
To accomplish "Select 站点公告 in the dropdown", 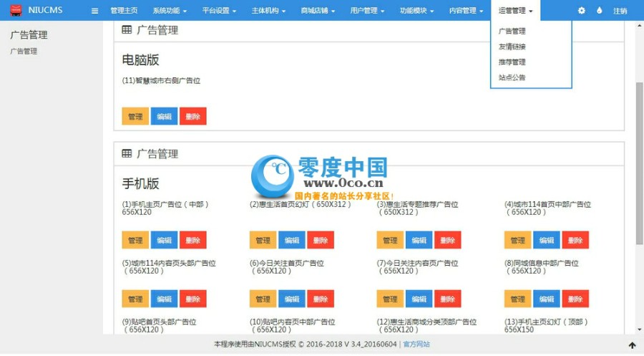I will coord(512,77).
